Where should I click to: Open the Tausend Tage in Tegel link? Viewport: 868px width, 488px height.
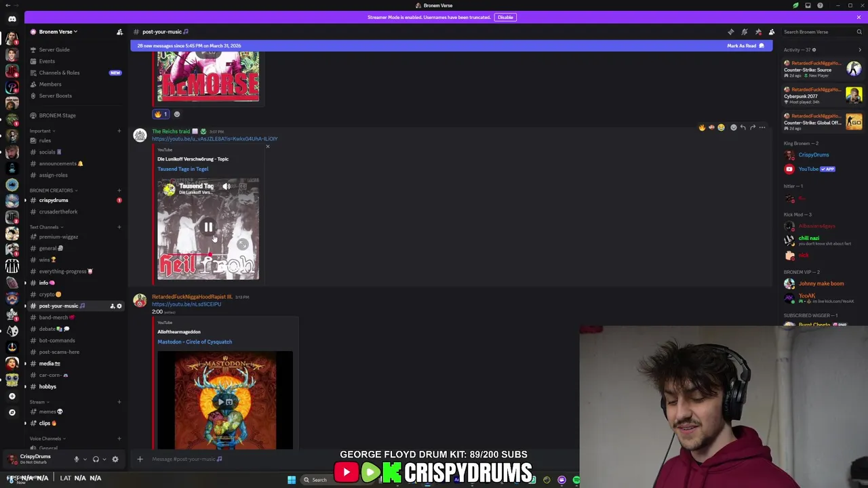[x=183, y=169]
